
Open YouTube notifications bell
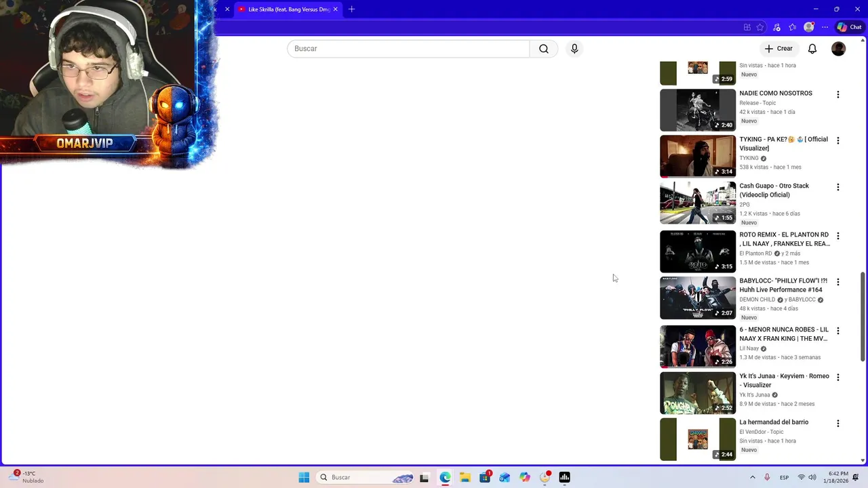pyautogui.click(x=812, y=49)
